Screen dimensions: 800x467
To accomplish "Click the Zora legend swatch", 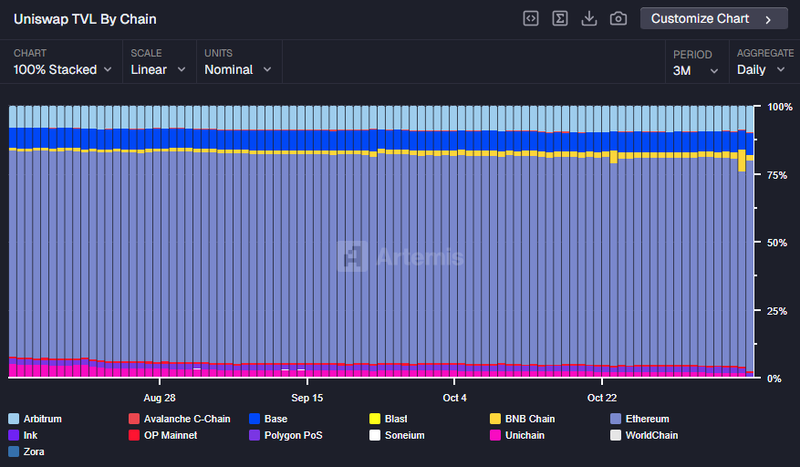I will pyautogui.click(x=14, y=452).
